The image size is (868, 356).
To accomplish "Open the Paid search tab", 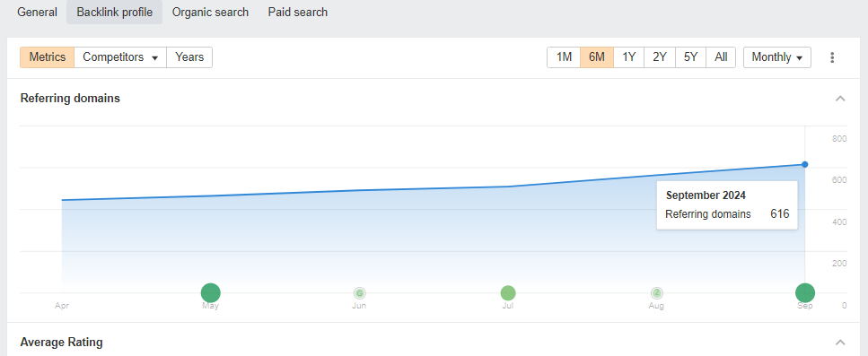I will pos(298,13).
